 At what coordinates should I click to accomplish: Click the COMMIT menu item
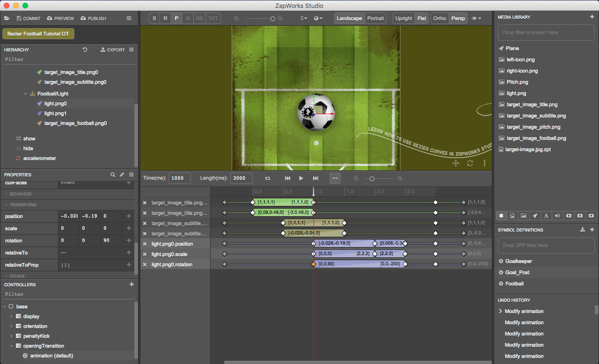[x=29, y=18]
